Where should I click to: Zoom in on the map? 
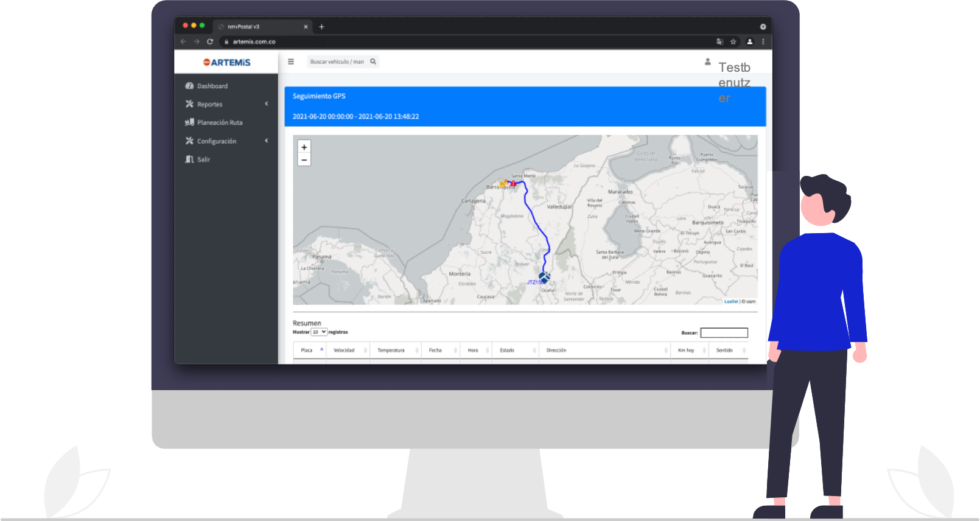coord(304,147)
